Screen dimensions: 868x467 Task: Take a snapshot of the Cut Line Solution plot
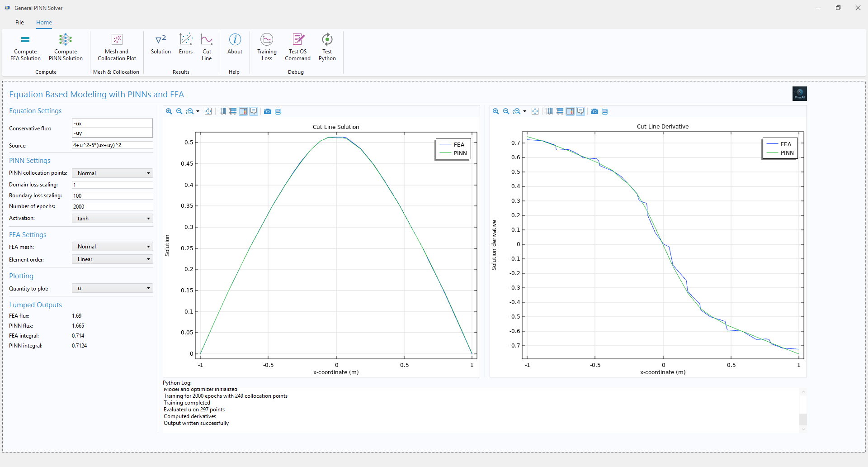(x=268, y=111)
